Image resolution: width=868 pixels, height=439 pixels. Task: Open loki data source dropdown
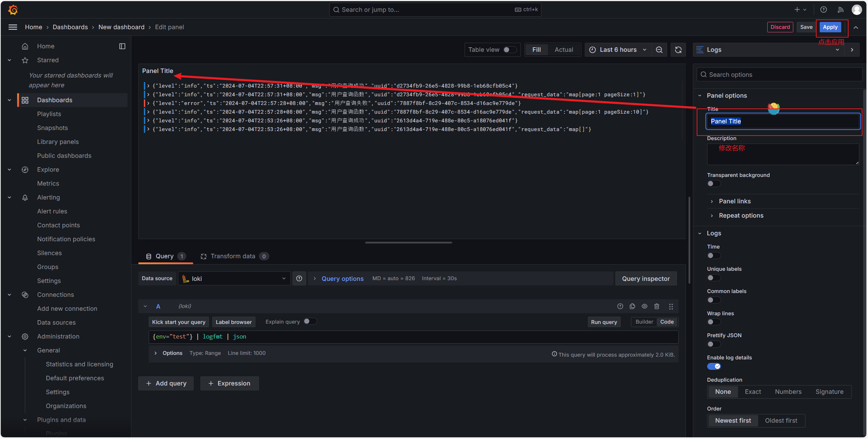[234, 278]
